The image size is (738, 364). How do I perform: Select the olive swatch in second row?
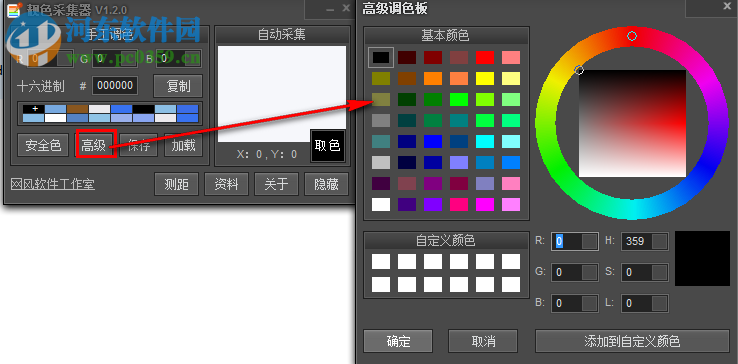(381, 78)
